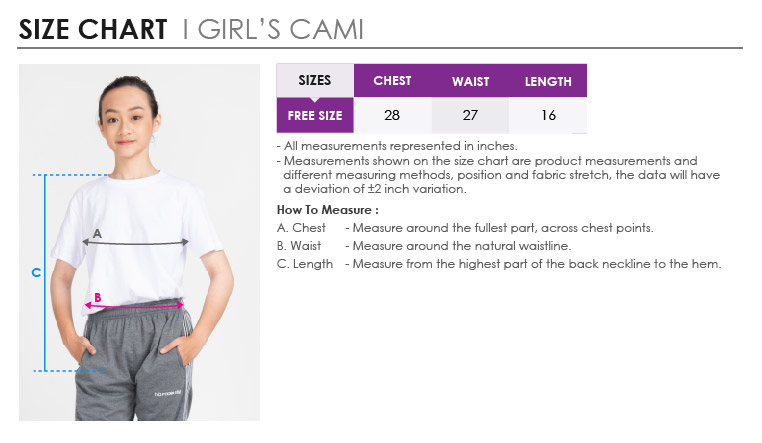Click the blue letter C length marker

tap(36, 273)
